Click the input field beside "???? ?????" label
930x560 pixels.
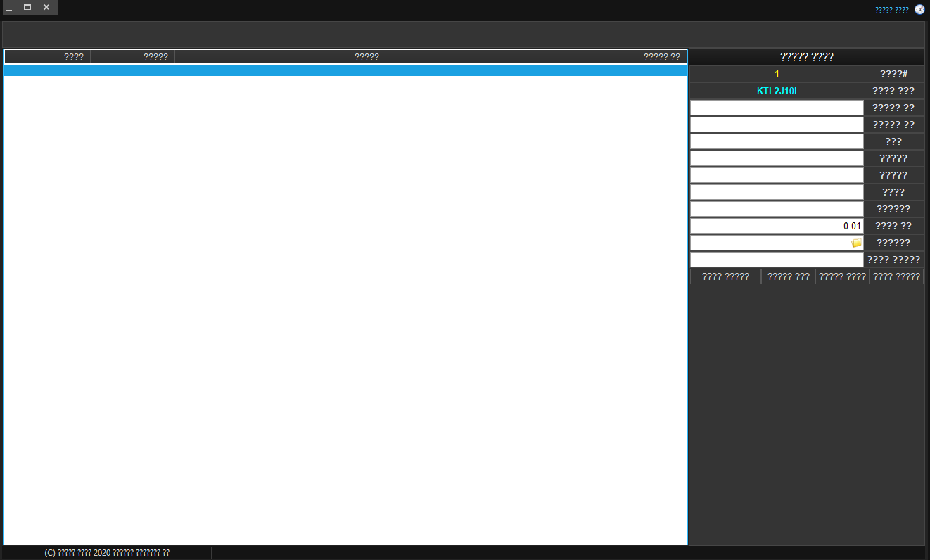777,260
